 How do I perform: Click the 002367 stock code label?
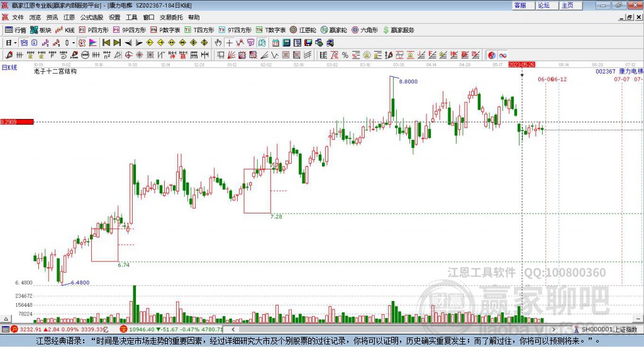(x=606, y=72)
